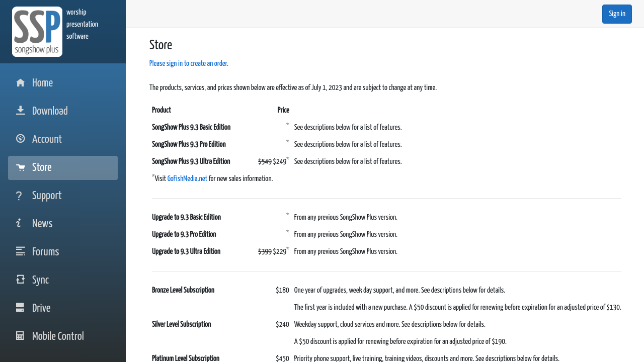
Task: Click the Support question mark icon
Action: (x=19, y=196)
